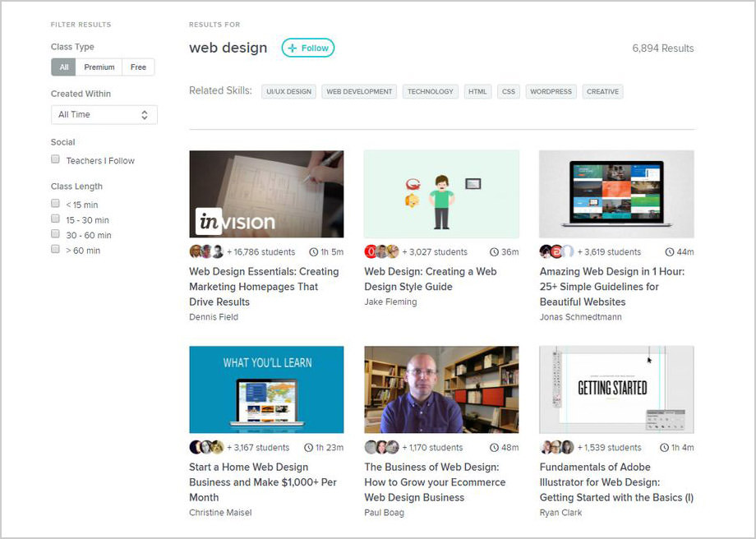Click the clock icon next to 1h 23m
This screenshot has height=539, width=756.
click(x=309, y=448)
